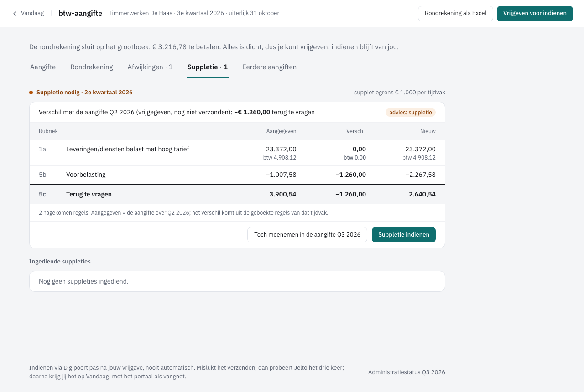The height and width of the screenshot is (392, 584).
Task: Open Administratiestatus Q3 2026 link
Action: 407,372
